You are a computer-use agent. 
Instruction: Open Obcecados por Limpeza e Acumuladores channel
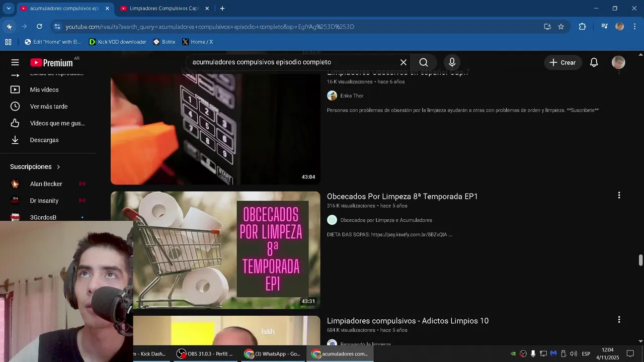pos(386,220)
